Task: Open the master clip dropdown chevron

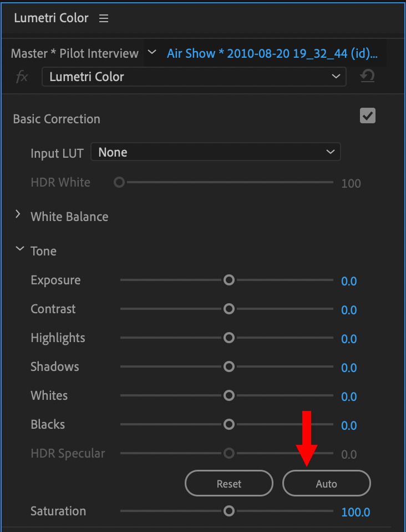Action: click(153, 52)
